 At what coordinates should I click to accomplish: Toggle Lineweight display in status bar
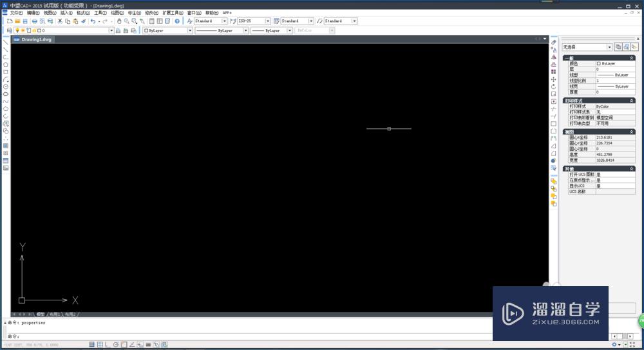point(148,345)
